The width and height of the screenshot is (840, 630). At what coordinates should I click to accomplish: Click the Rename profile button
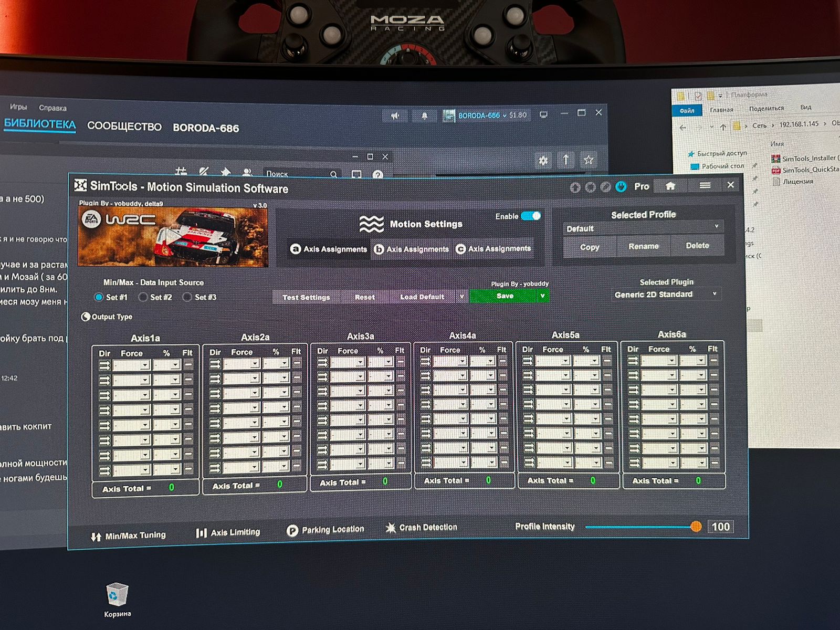pos(643,246)
